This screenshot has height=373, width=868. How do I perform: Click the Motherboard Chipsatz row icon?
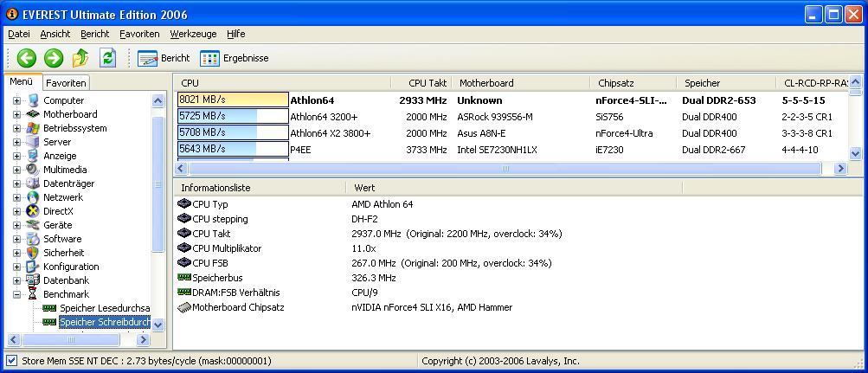[184, 307]
